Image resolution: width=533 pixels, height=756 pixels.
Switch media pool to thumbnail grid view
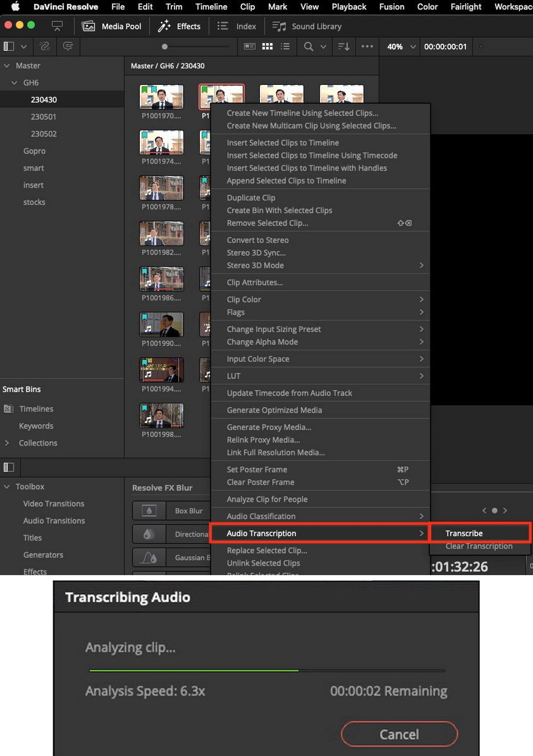267,46
